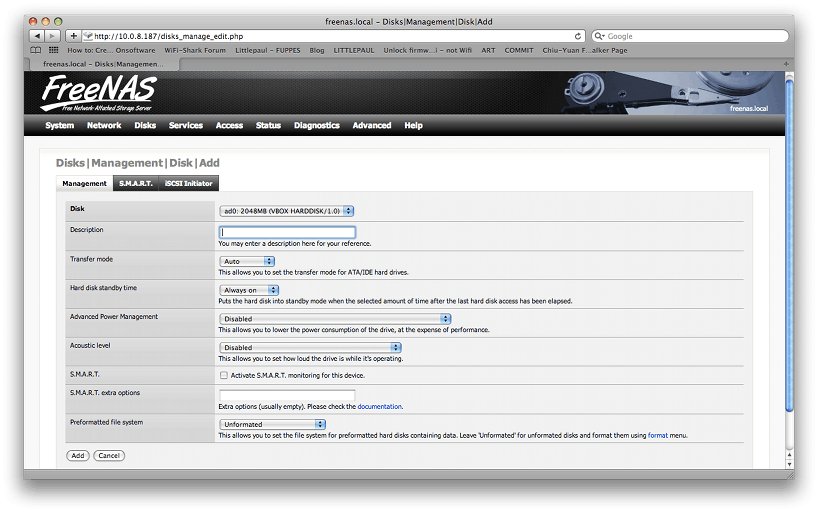The image size is (818, 512).
Task: Open Hard disk standby time dropdown
Action: tap(249, 290)
